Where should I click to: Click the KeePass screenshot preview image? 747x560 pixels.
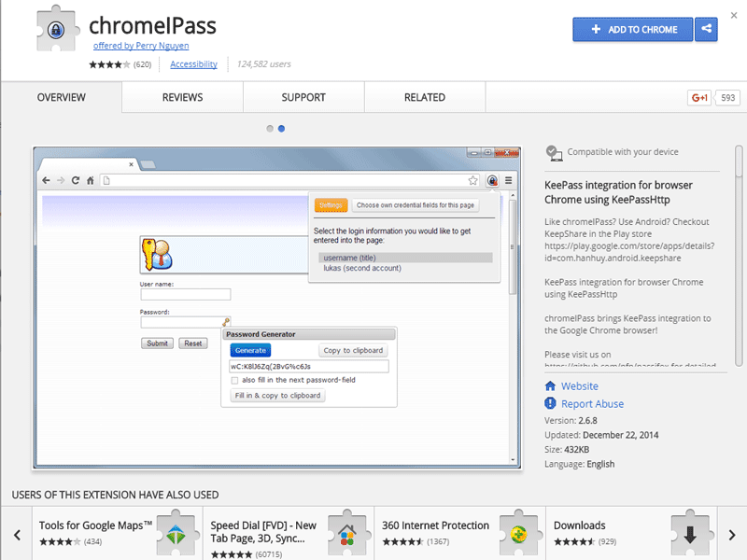(x=276, y=308)
